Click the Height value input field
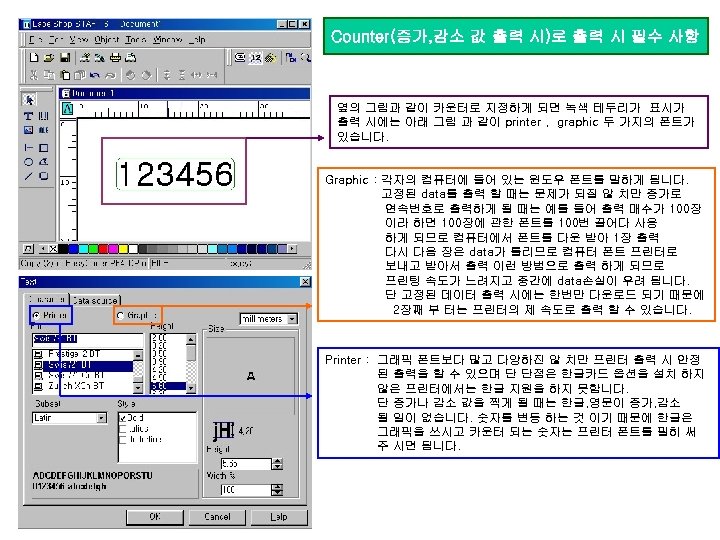Viewport: 720px width, 540px height. (x=246, y=464)
